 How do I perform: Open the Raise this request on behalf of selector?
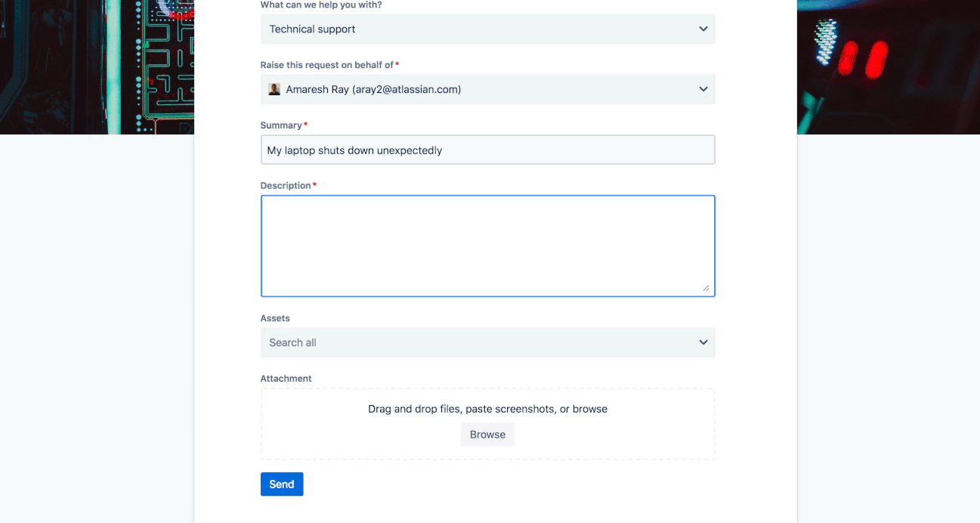click(x=487, y=89)
